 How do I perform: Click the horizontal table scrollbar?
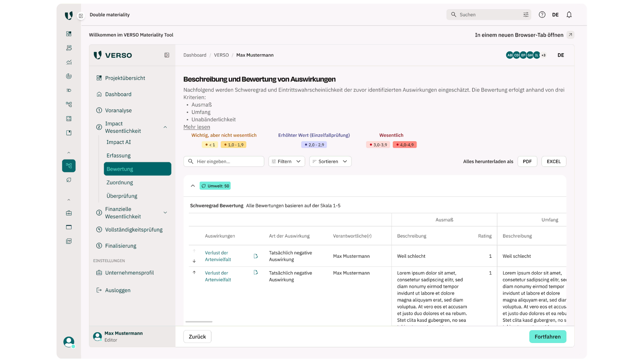pyautogui.click(x=199, y=322)
